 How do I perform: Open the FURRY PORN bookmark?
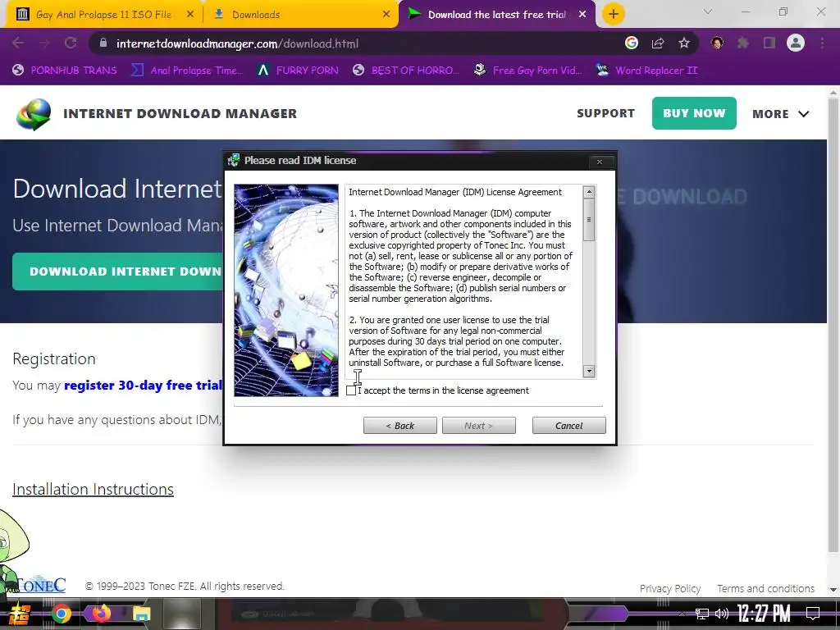tap(298, 71)
